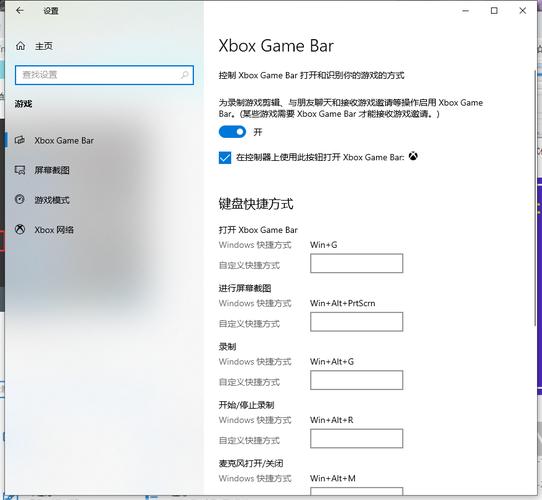Click custom shortcut field for 打开 Xbox Game Bar
Screen dimensions: 542x500
tap(356, 263)
